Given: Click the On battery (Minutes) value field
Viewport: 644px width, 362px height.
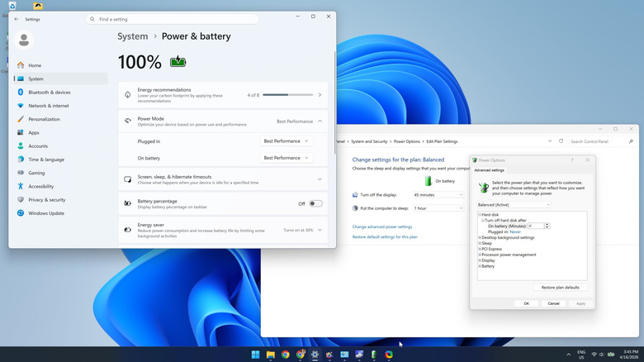Looking at the screenshot, I should [536, 226].
